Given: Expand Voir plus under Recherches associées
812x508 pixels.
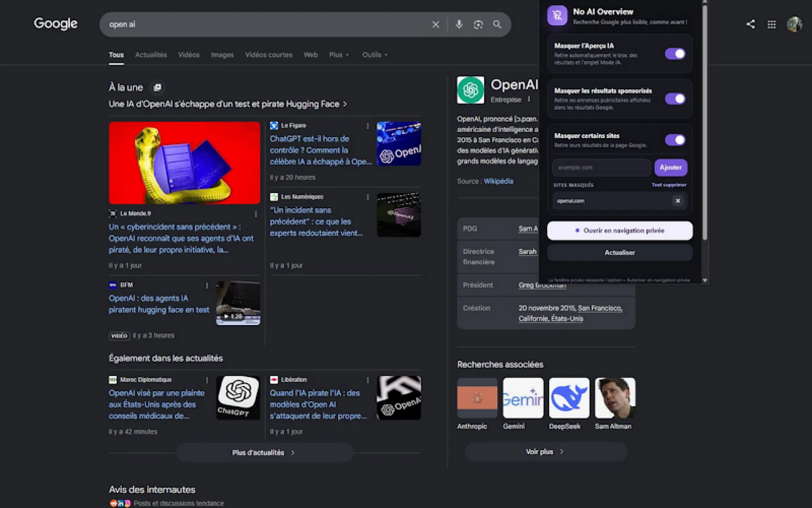Looking at the screenshot, I should click(546, 452).
